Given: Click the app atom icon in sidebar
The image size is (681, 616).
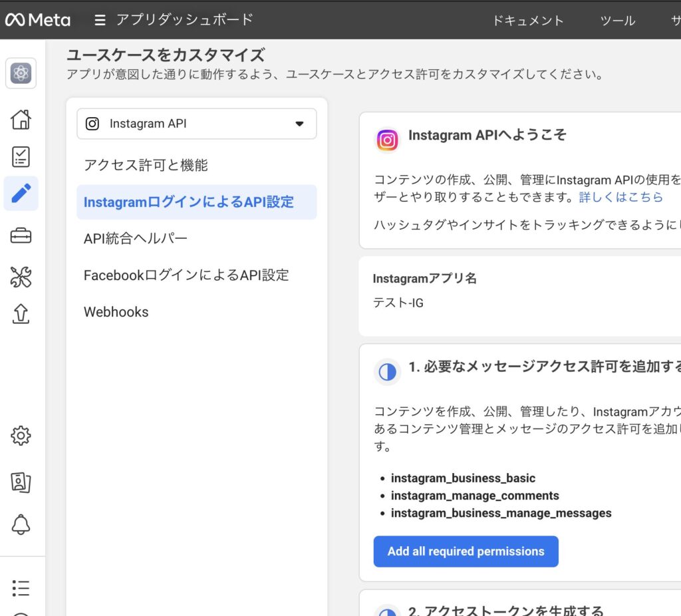Looking at the screenshot, I should [x=21, y=73].
